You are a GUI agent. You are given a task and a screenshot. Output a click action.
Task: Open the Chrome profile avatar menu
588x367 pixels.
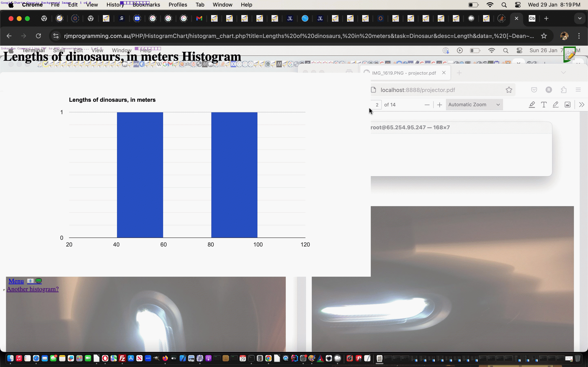[564, 36]
